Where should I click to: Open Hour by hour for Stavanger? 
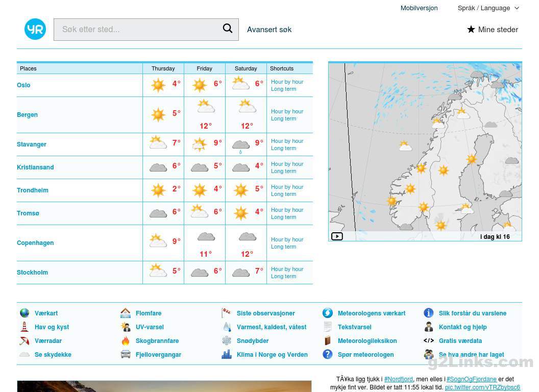[287, 141]
